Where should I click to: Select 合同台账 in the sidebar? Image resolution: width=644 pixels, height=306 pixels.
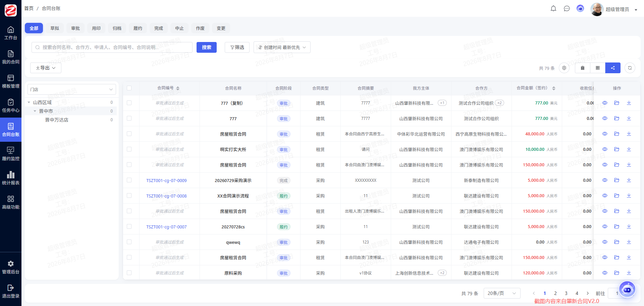[11, 130]
